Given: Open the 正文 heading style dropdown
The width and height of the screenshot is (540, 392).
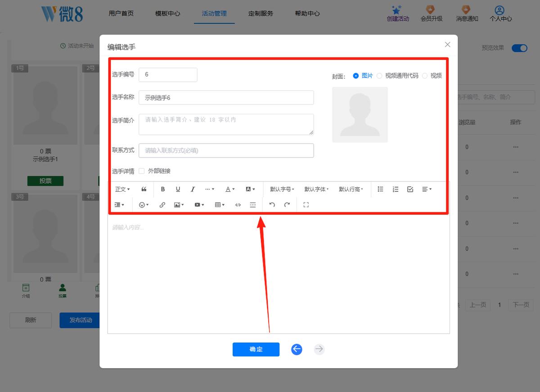Looking at the screenshot, I should coord(122,189).
